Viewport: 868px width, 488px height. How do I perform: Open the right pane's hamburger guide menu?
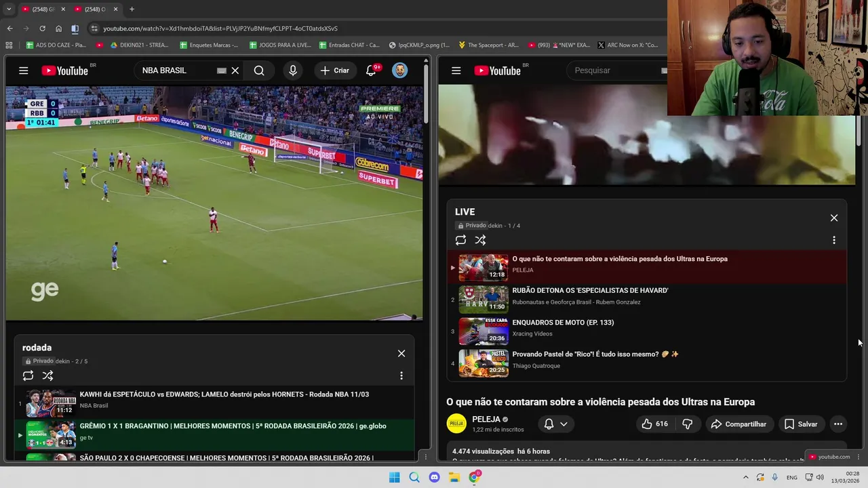click(456, 70)
